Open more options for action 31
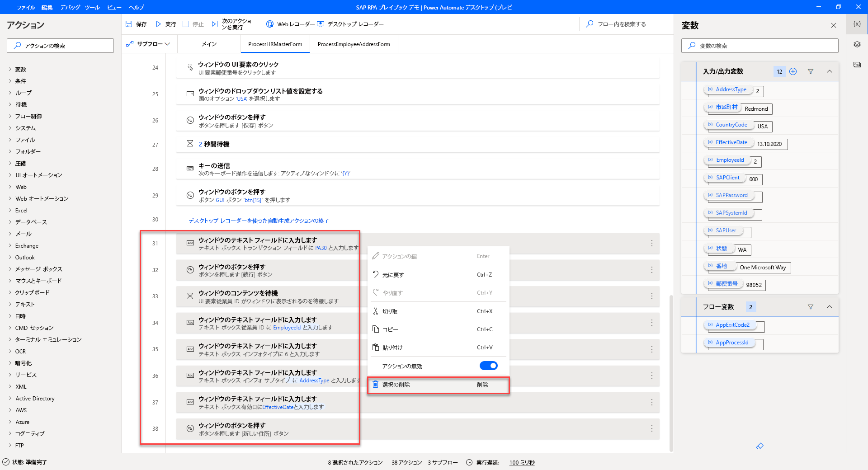This screenshot has height=470, width=868. [651, 243]
